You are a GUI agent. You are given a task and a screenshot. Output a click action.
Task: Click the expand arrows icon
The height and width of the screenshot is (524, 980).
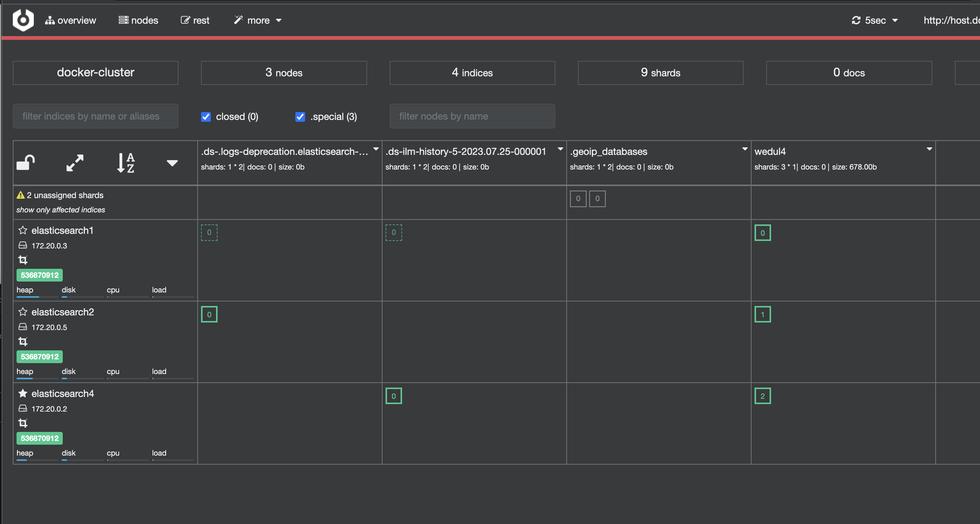[x=75, y=163]
